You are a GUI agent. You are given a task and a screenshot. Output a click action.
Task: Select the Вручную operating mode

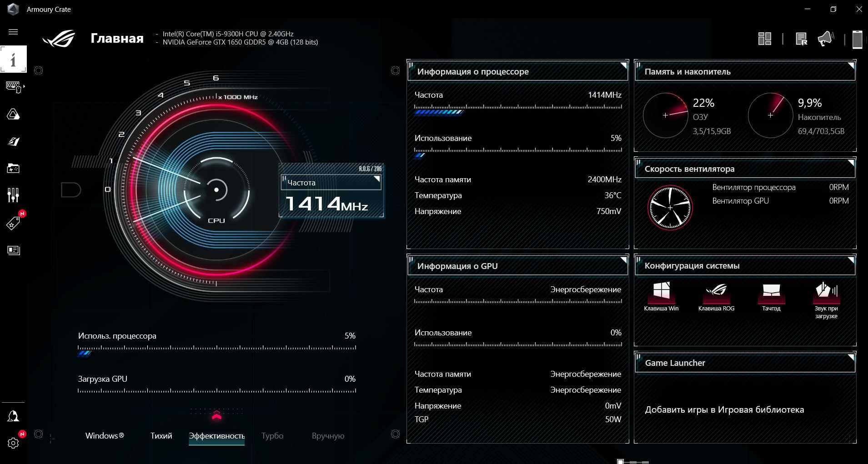click(x=328, y=436)
